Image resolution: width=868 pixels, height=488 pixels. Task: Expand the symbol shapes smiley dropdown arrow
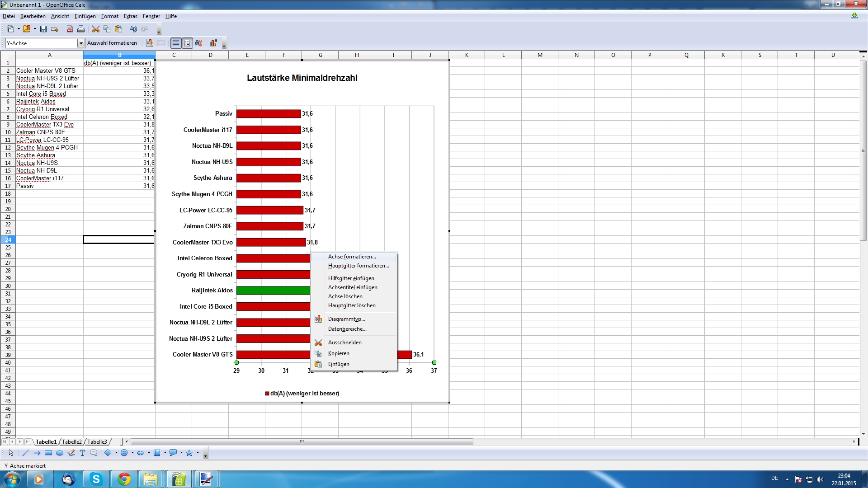pos(132,453)
